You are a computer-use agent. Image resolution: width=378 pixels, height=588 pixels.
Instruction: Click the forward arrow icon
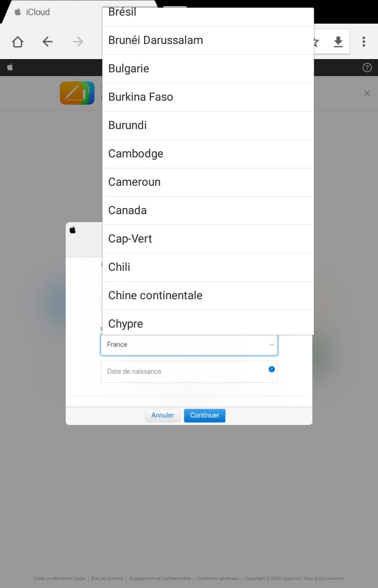(x=78, y=42)
